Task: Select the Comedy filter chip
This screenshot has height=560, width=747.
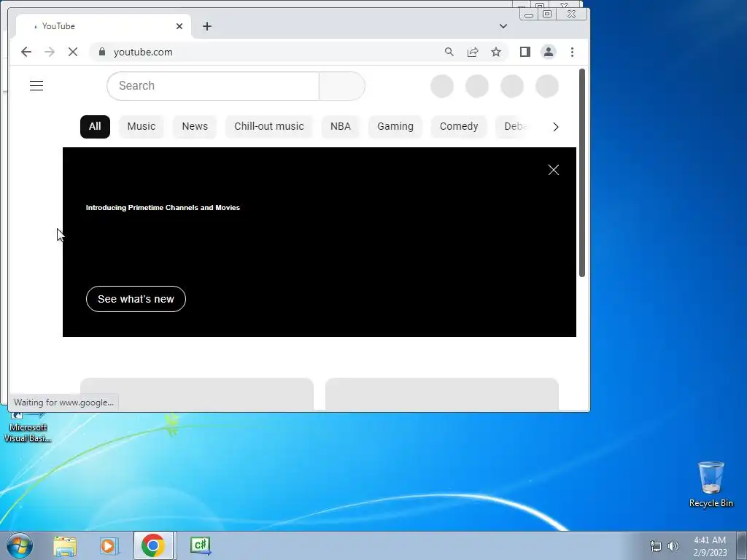Action: pyautogui.click(x=459, y=127)
